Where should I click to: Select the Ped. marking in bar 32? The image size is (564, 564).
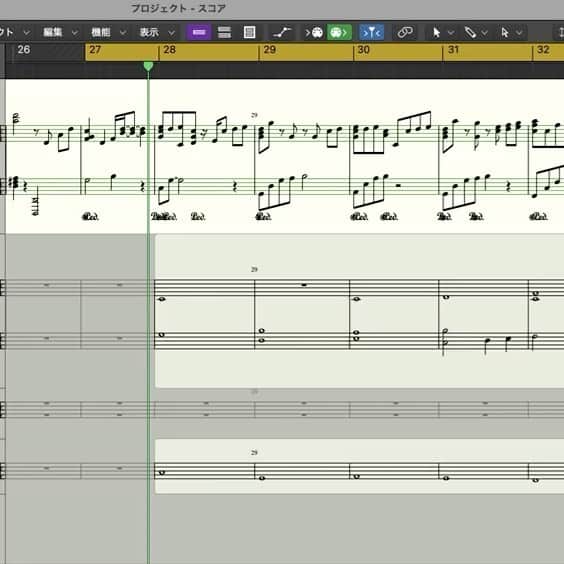pos(538,217)
